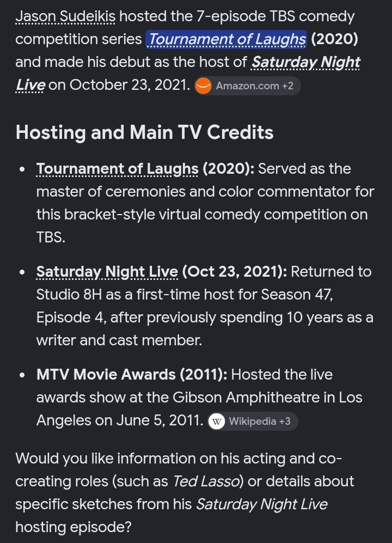The width and height of the screenshot is (392, 543).
Task: Click the Amazon logo icon in citation
Action: click(x=203, y=86)
